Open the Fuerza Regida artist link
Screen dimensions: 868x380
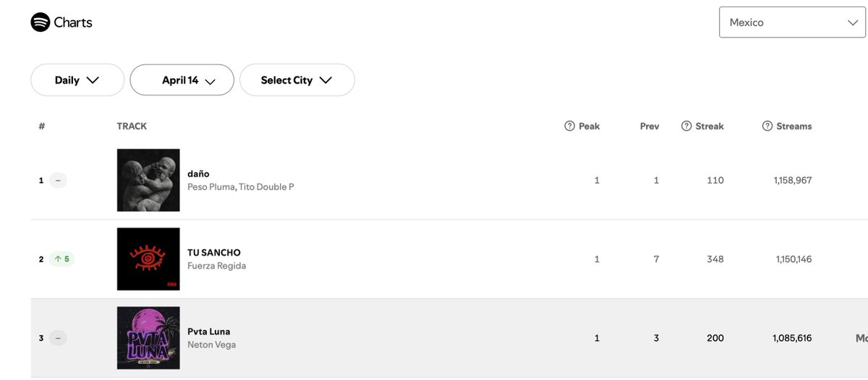pyautogui.click(x=217, y=266)
